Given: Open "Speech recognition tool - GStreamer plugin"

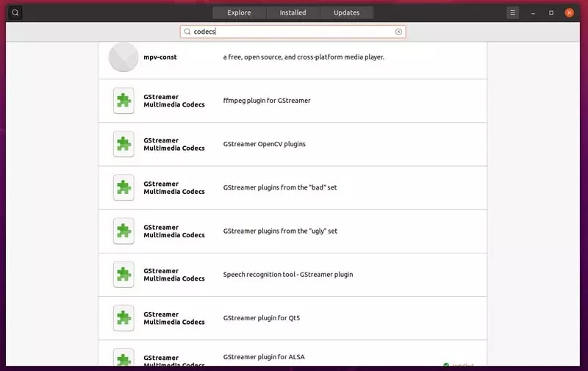Looking at the screenshot, I should coord(293,275).
